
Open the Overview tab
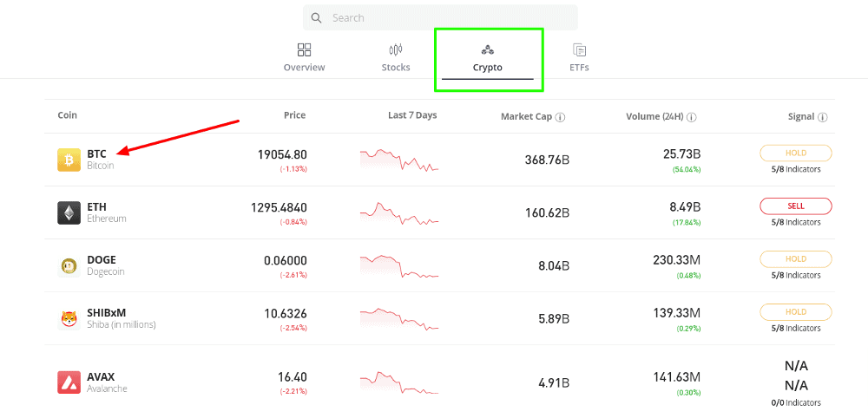click(x=305, y=57)
